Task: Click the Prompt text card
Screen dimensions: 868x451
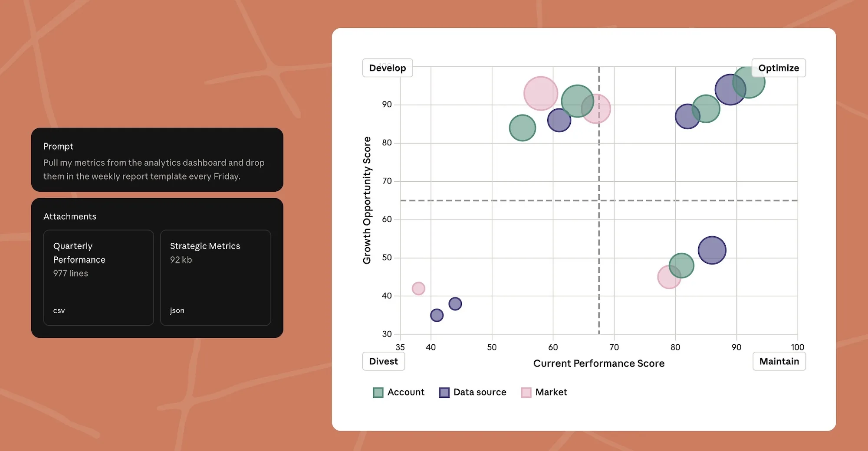Action: pos(157,160)
